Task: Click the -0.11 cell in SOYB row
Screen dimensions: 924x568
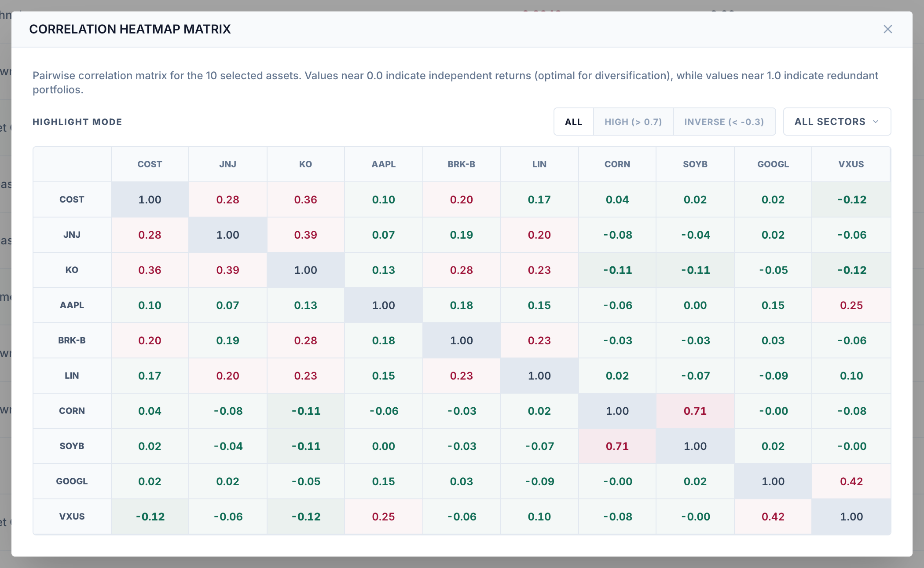Action: (x=305, y=446)
